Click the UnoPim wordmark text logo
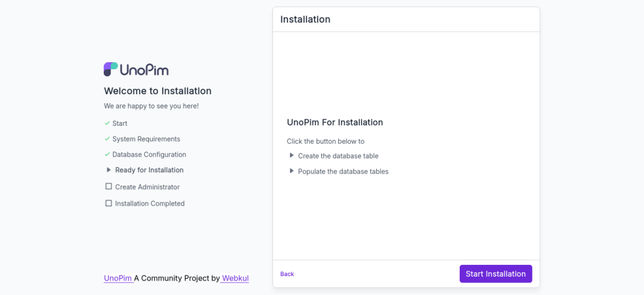 [x=144, y=70]
